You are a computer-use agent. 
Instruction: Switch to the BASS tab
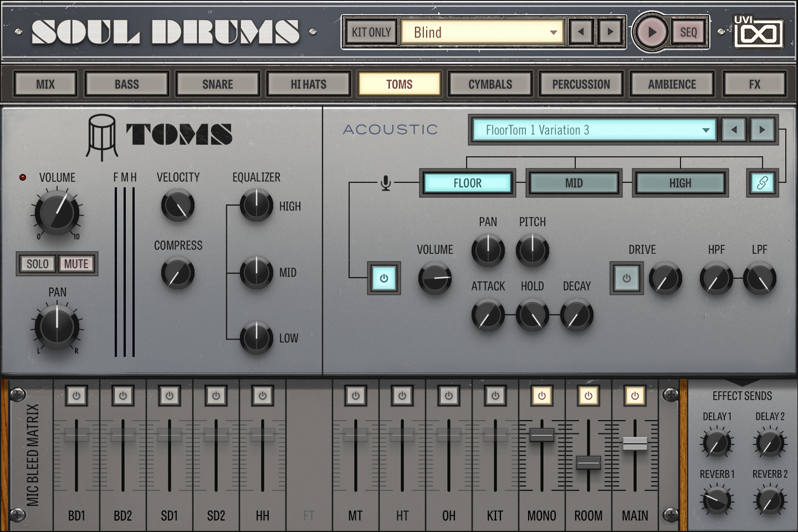[x=127, y=84]
